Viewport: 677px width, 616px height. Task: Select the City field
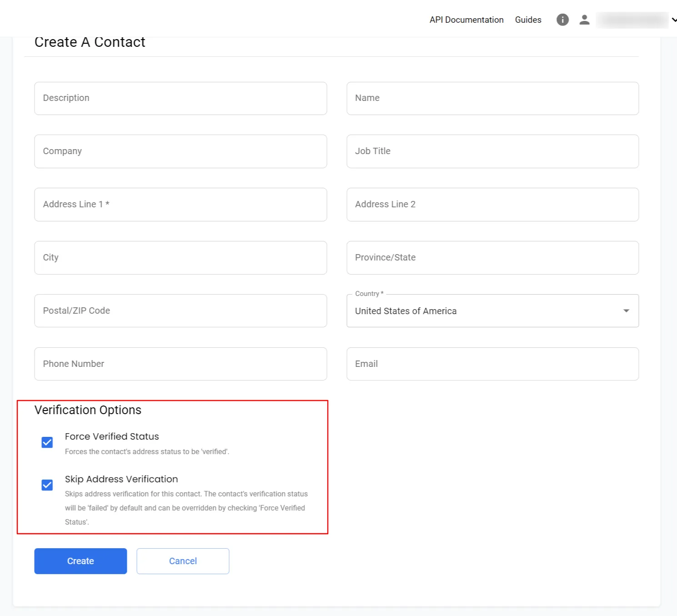pyautogui.click(x=181, y=257)
